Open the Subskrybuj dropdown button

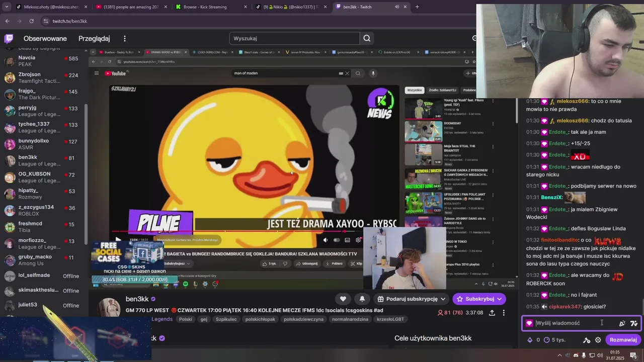pos(479,299)
